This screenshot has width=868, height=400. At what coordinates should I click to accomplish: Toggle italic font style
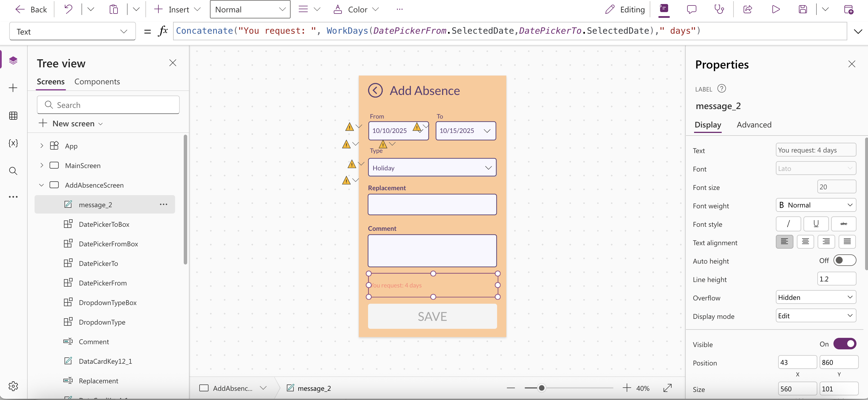(788, 224)
